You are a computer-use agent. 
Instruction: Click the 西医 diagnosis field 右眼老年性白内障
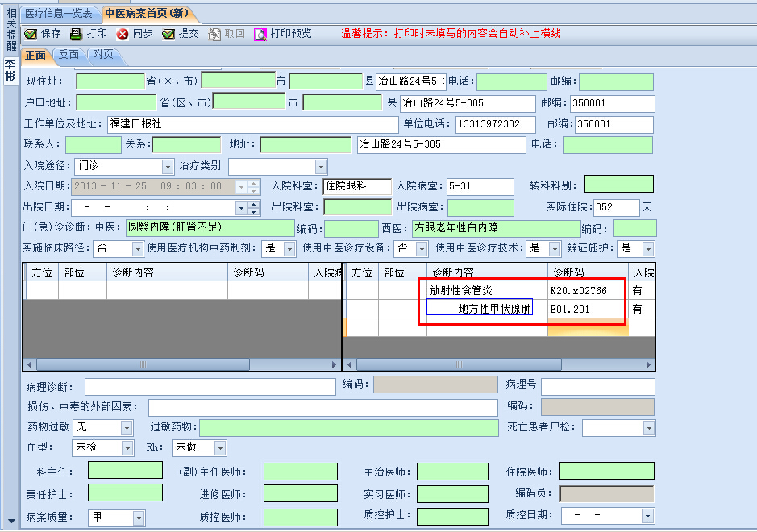click(496, 228)
